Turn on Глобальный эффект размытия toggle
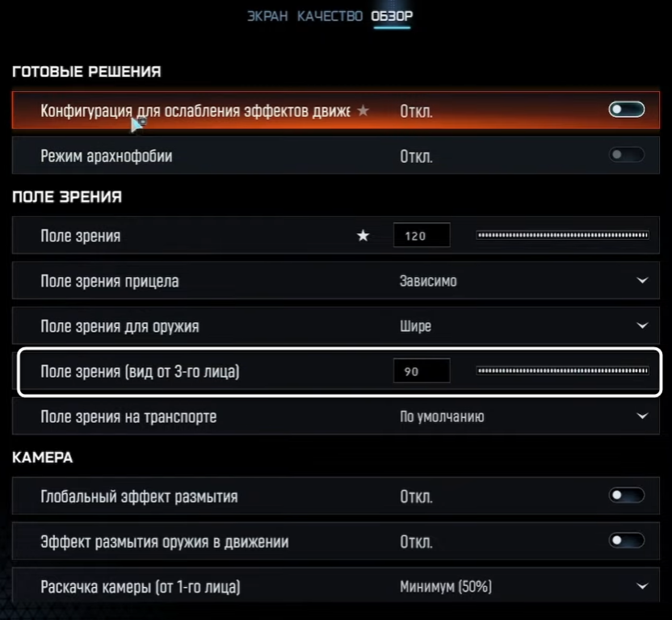 [x=626, y=496]
